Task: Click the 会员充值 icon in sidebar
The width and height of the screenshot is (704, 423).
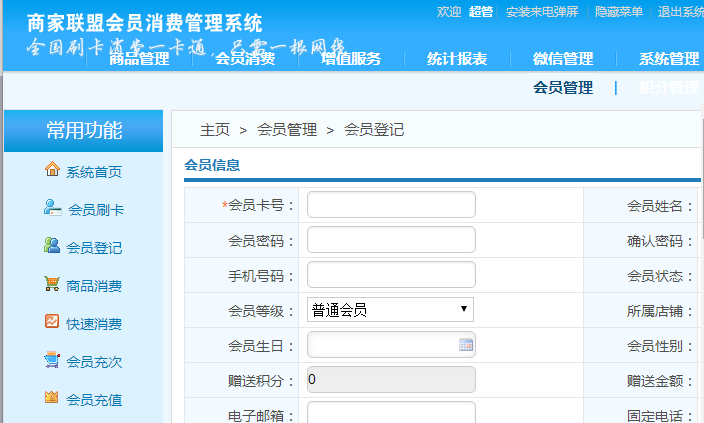Action: [52, 398]
